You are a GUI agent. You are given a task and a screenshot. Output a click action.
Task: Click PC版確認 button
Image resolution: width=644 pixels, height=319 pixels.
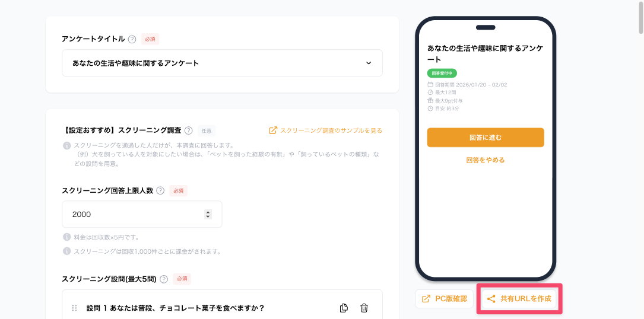445,299
